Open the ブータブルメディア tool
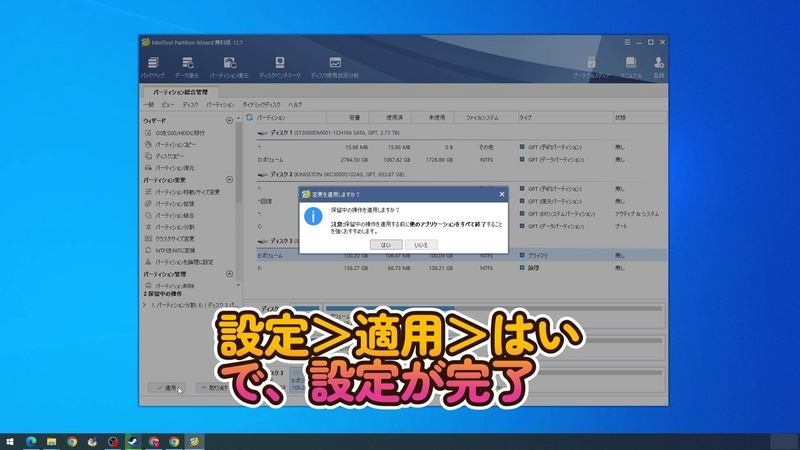 [591, 67]
